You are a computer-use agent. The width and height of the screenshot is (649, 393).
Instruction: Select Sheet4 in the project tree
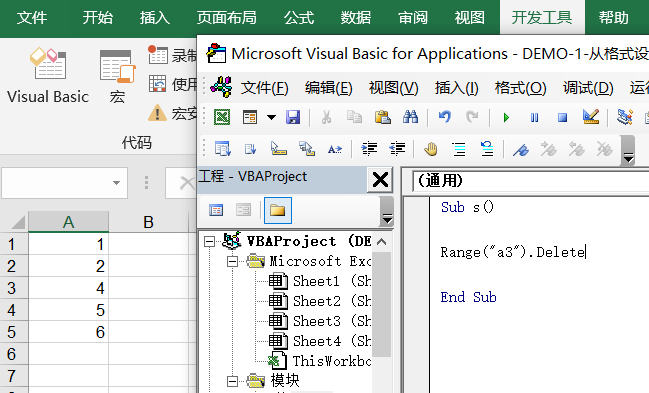coord(320,341)
